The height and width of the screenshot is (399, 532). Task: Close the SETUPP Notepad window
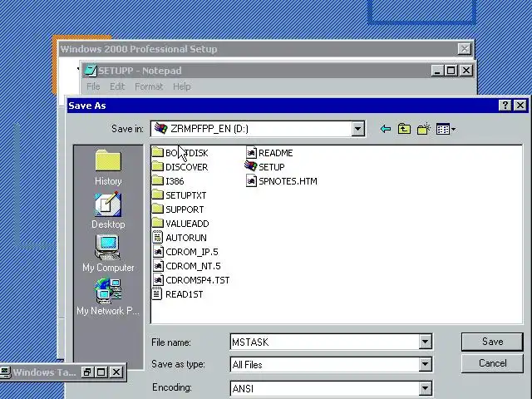[466, 71]
